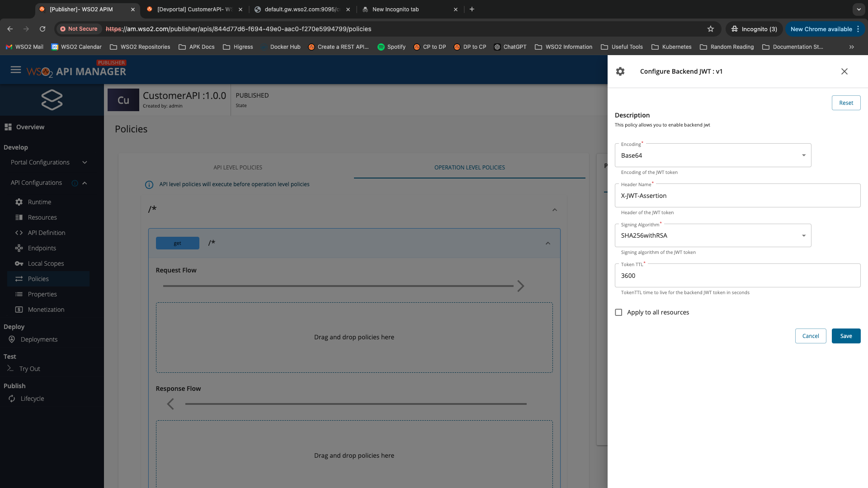Open Spotify bookmark
Image resolution: width=868 pixels, height=488 pixels.
[x=392, y=47]
